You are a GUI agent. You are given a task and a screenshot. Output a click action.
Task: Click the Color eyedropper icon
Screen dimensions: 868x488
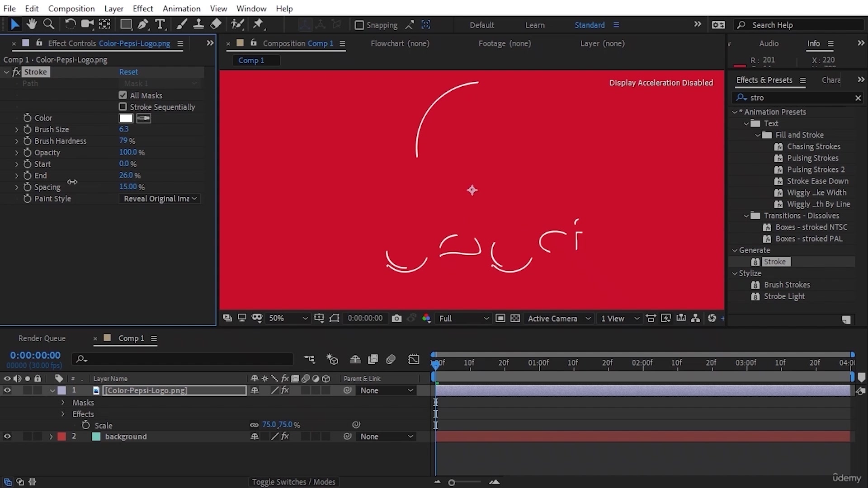tap(144, 118)
